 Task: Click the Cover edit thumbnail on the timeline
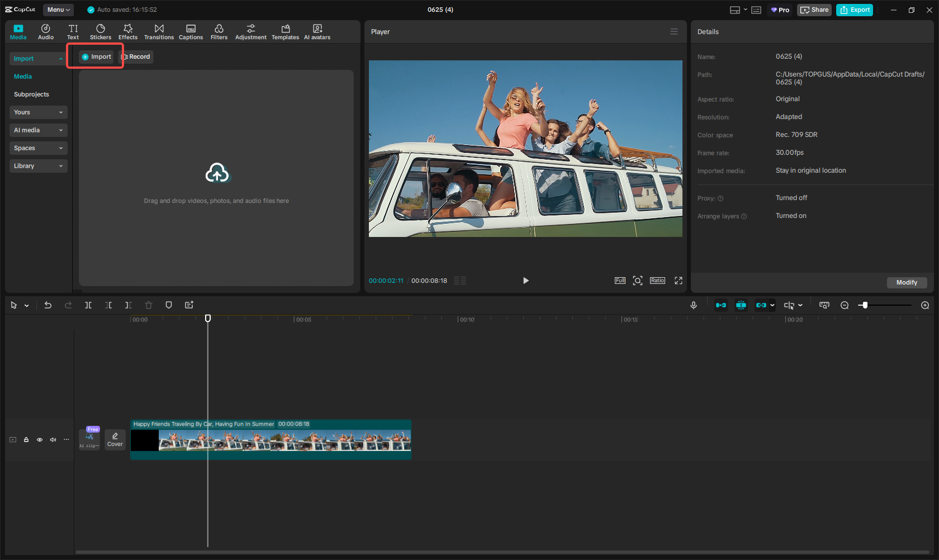pyautogui.click(x=115, y=440)
